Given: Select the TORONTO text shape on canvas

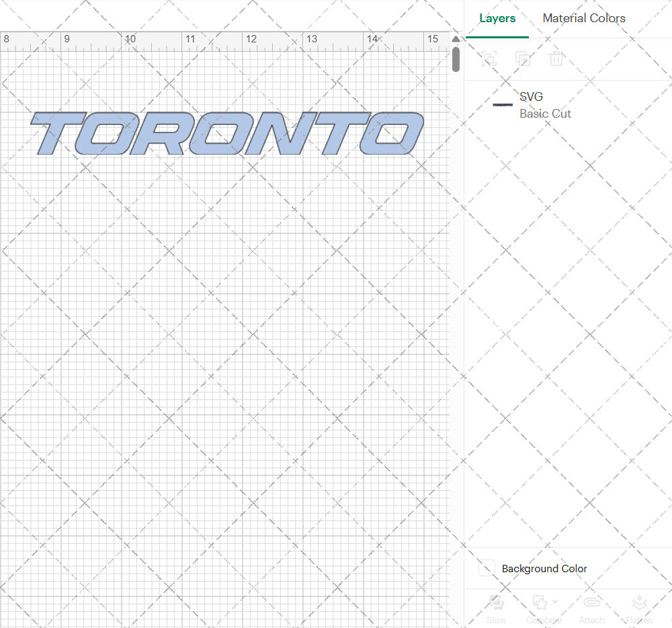Looking at the screenshot, I should pyautogui.click(x=226, y=133).
